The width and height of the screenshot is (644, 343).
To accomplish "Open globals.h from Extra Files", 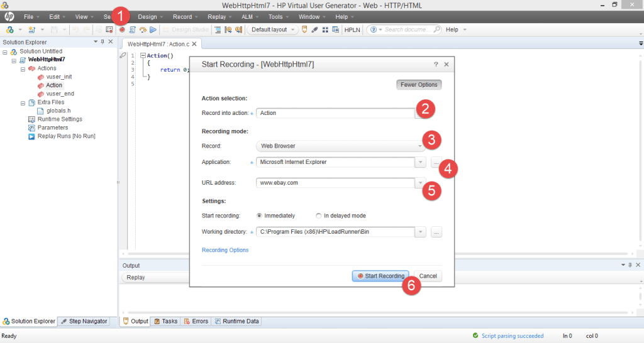I will coord(58,111).
